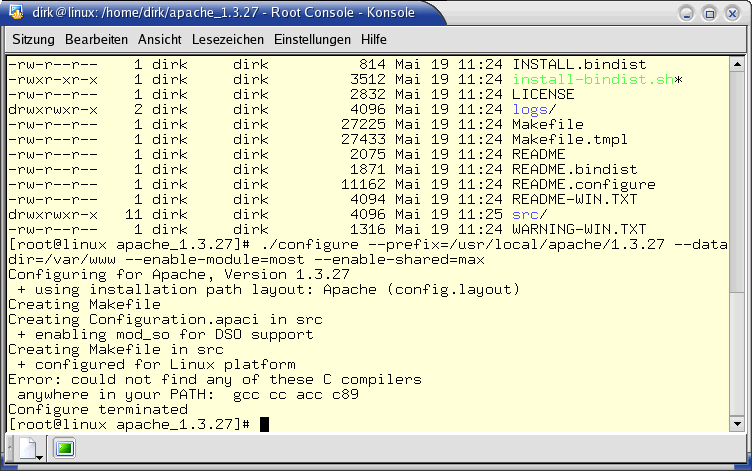
Task: Maximize the Konsole window
Action: (x=709, y=14)
